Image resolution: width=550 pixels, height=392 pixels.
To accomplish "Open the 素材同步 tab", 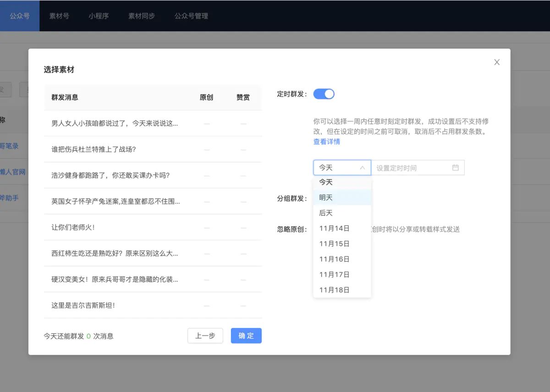I will pos(142,16).
